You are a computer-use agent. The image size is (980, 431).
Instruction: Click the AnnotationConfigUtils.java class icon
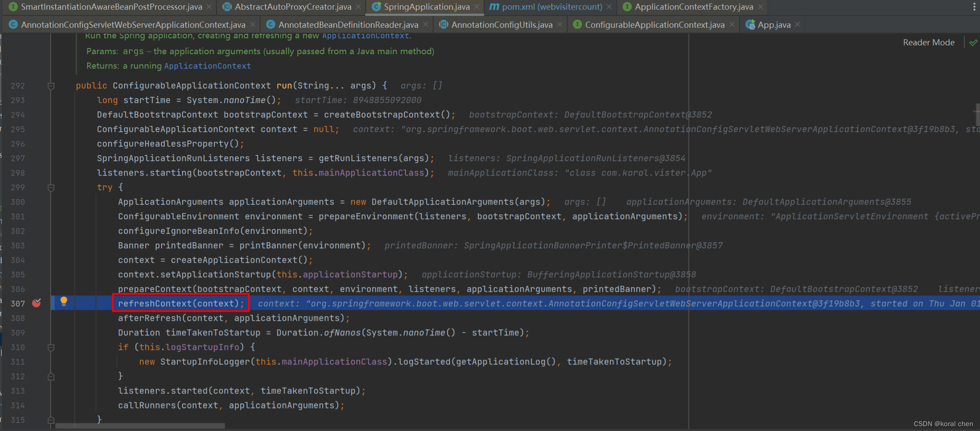coord(444,25)
